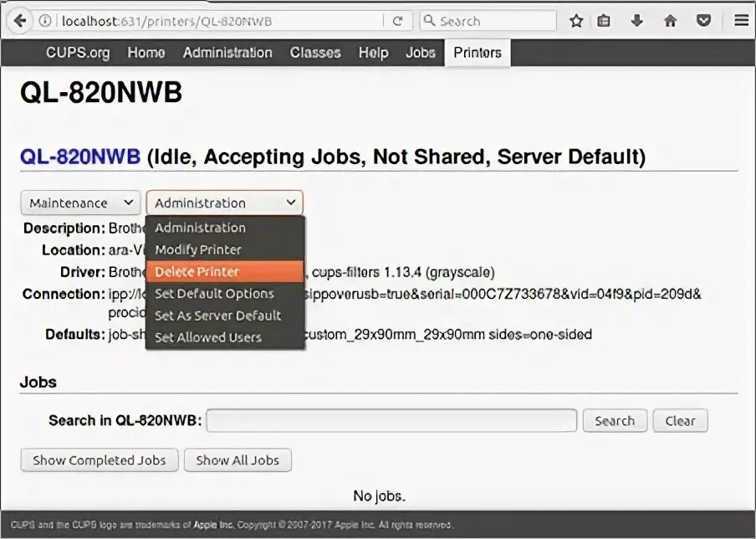Open the Help tab
Image resolution: width=756 pixels, height=539 pixels.
pyautogui.click(x=373, y=53)
